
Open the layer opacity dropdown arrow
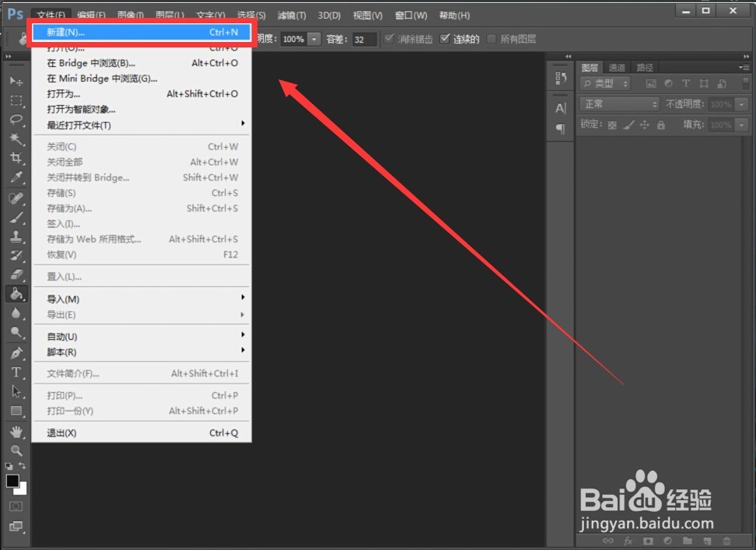click(x=741, y=104)
